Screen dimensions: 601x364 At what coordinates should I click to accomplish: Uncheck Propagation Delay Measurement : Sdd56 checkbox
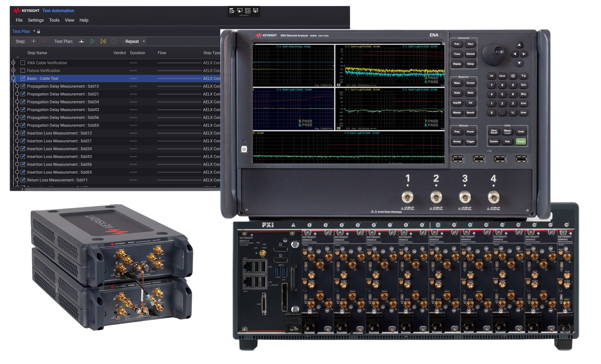pyautogui.click(x=23, y=118)
